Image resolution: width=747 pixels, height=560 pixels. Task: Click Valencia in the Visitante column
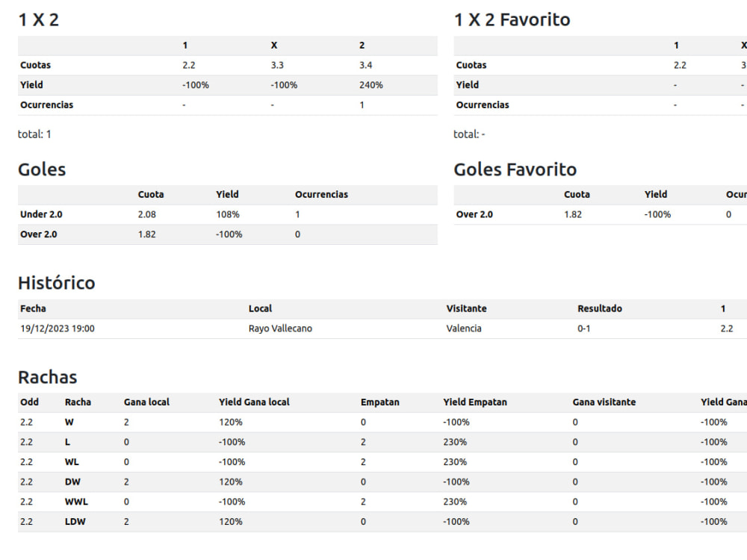point(464,329)
